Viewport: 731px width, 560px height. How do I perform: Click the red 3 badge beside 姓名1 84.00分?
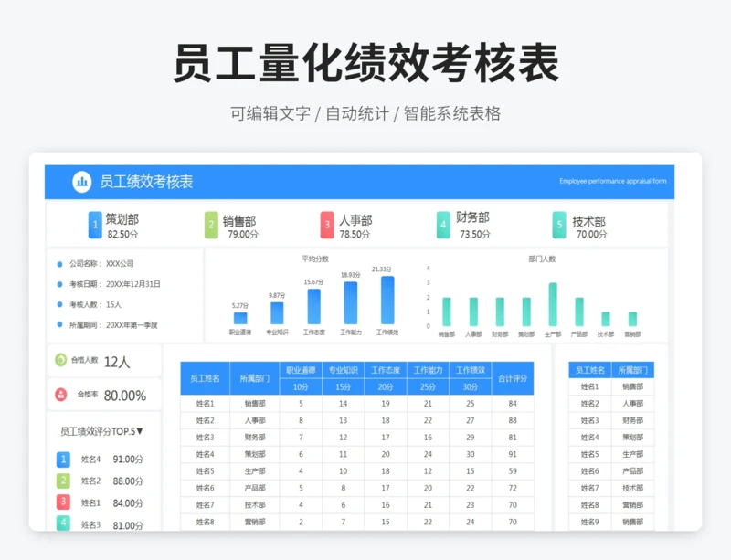tap(63, 502)
